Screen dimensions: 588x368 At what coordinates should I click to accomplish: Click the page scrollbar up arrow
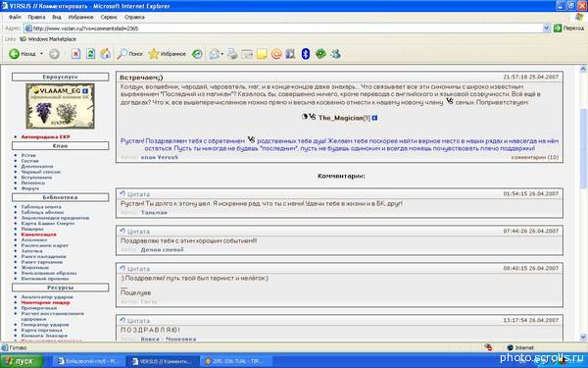583,69
